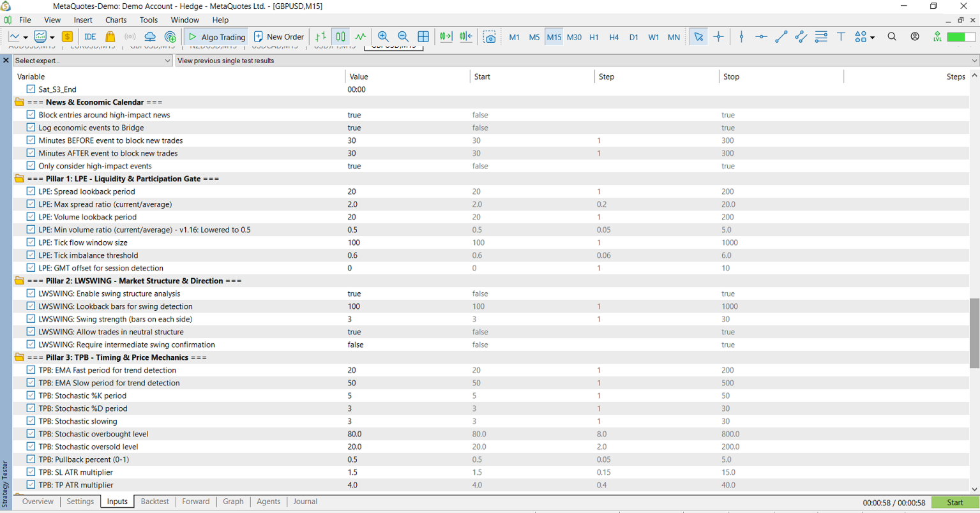
Task: Pick the trendline drawing tool
Action: 781,37
